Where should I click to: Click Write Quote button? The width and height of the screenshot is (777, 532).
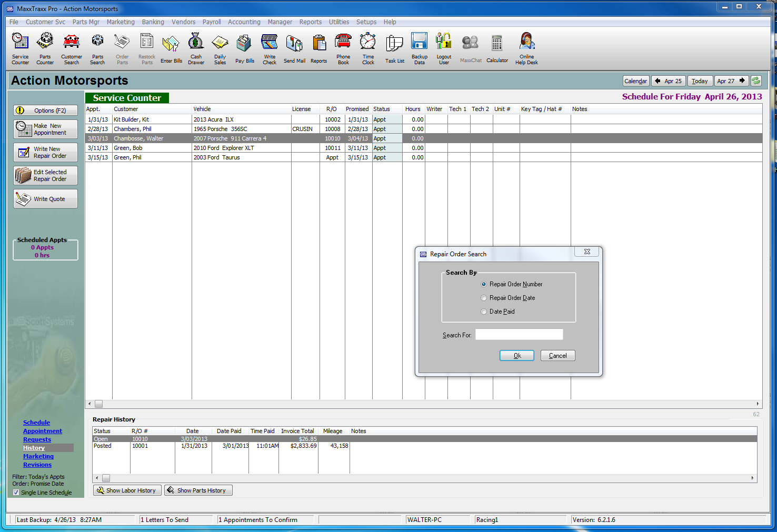[x=45, y=199]
